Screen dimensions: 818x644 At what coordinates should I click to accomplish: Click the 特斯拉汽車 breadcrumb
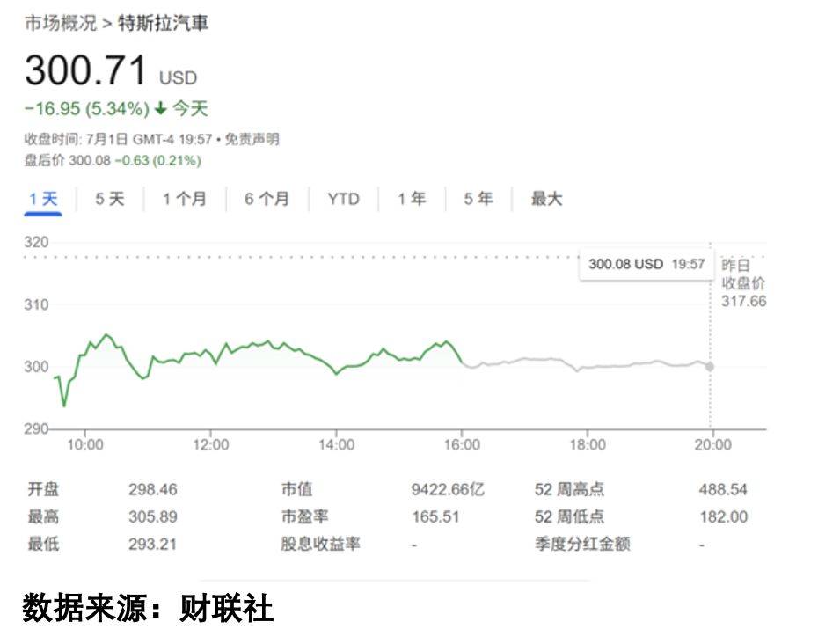pos(163,23)
